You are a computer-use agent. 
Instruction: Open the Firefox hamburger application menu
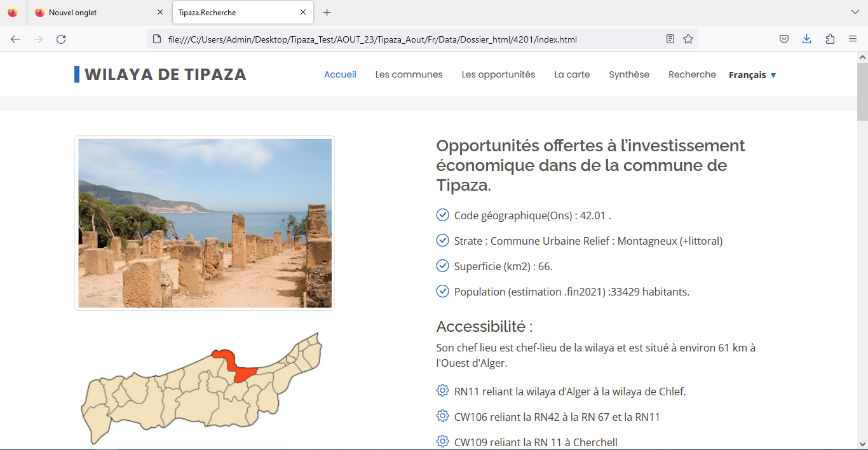(x=853, y=39)
